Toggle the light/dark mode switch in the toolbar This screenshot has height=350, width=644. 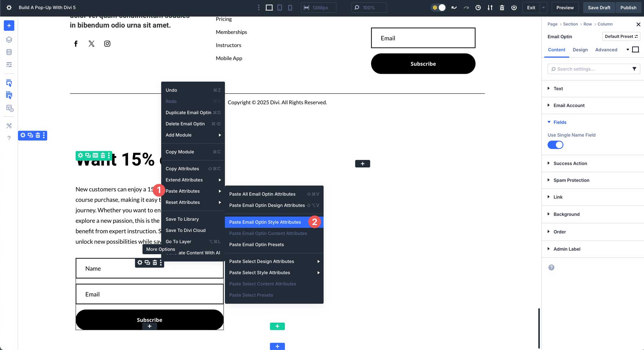point(438,7)
